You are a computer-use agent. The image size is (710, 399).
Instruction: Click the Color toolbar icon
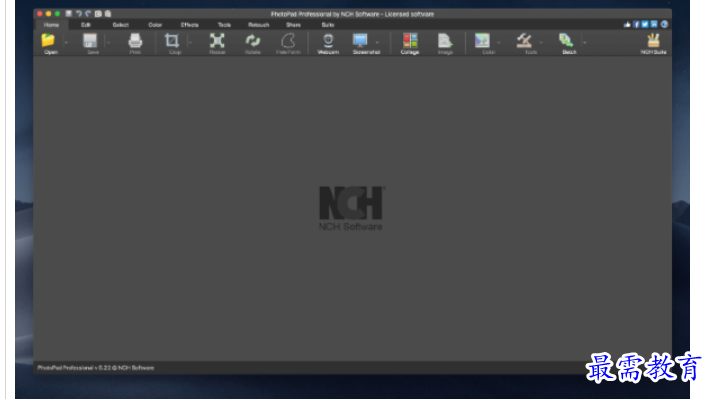[482, 41]
